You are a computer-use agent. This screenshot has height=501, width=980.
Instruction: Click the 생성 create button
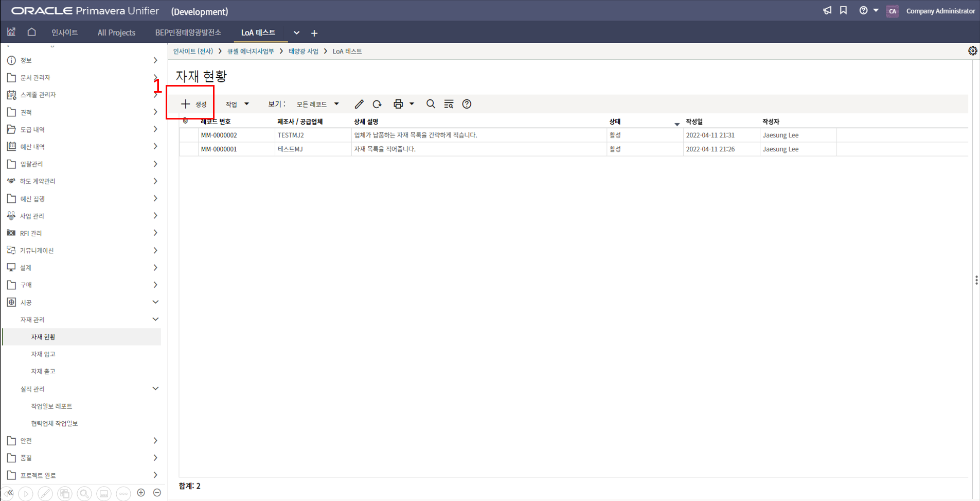pos(193,104)
